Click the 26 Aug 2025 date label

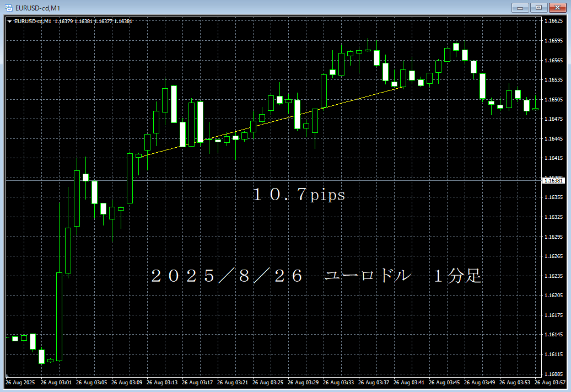[20, 382]
